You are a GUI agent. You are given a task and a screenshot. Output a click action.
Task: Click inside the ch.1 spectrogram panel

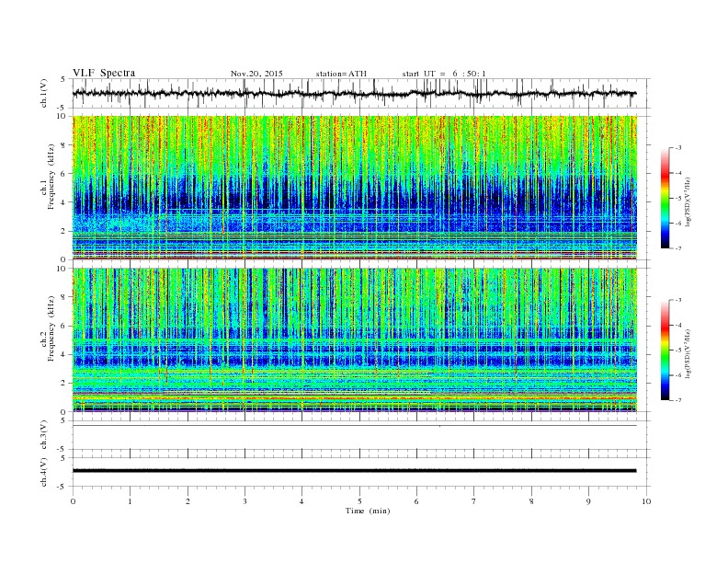355,188
